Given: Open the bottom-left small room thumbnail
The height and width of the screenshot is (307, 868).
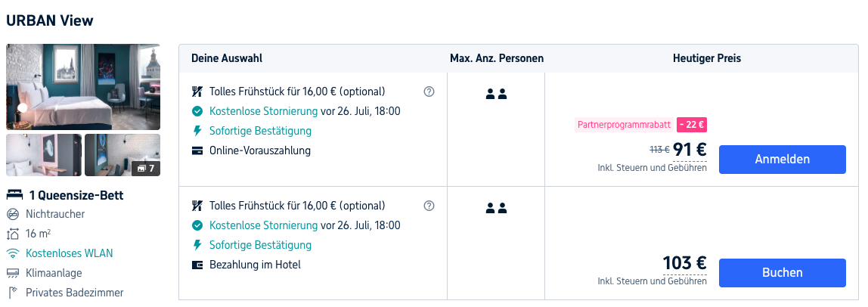Looking at the screenshot, I should point(44,155).
